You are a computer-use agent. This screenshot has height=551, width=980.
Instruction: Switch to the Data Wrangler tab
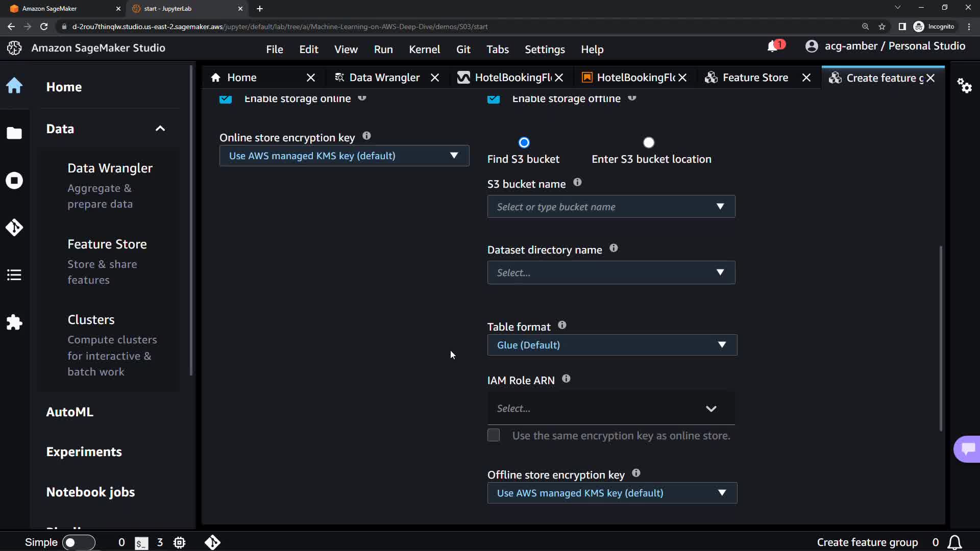tap(384, 78)
